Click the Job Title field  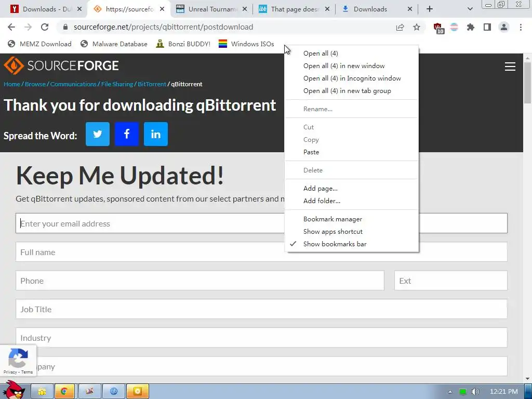tap(261, 309)
